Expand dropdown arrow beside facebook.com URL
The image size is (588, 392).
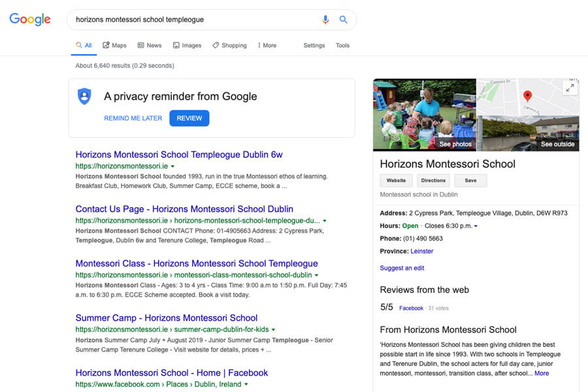(x=246, y=385)
